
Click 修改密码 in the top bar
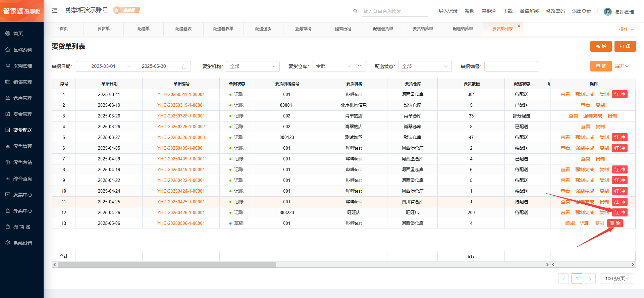click(x=555, y=11)
